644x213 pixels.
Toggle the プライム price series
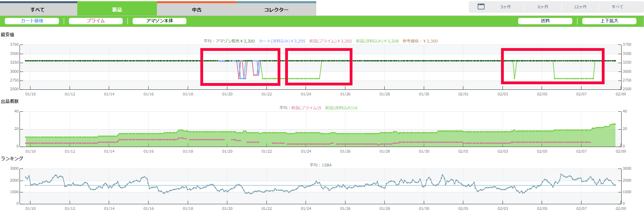[96, 21]
